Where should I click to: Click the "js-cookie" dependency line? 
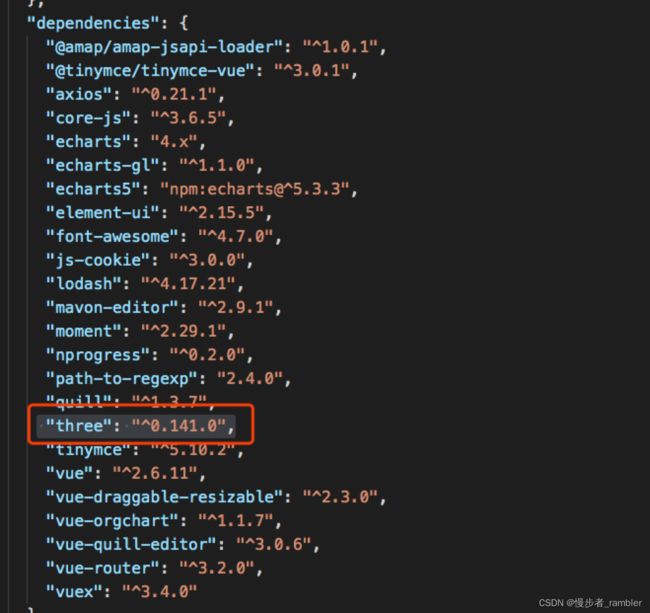click(x=149, y=260)
